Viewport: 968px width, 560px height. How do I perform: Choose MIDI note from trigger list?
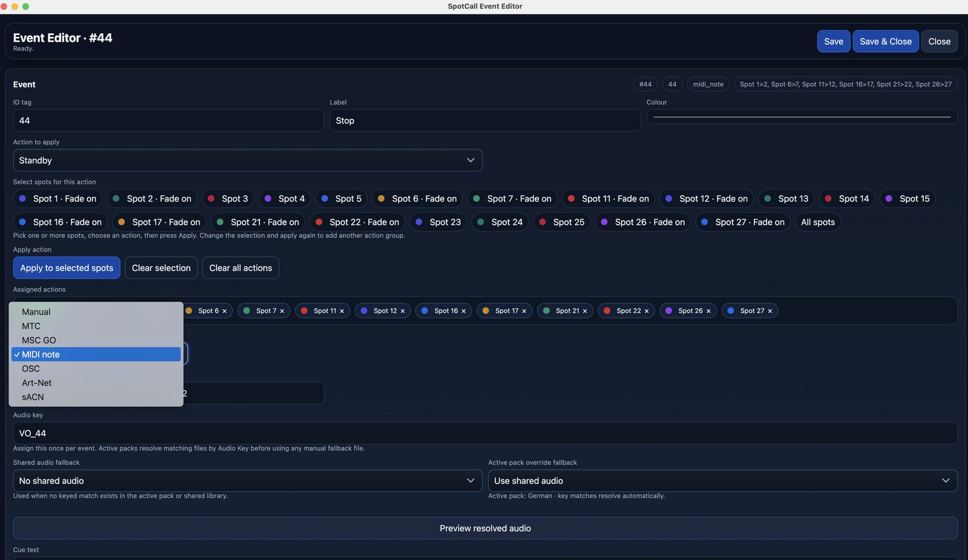coord(96,354)
